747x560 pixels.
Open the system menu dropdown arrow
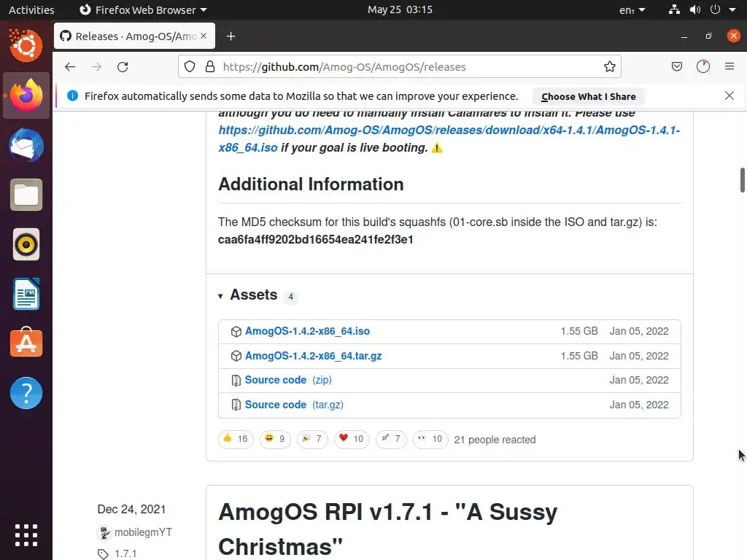[732, 9]
